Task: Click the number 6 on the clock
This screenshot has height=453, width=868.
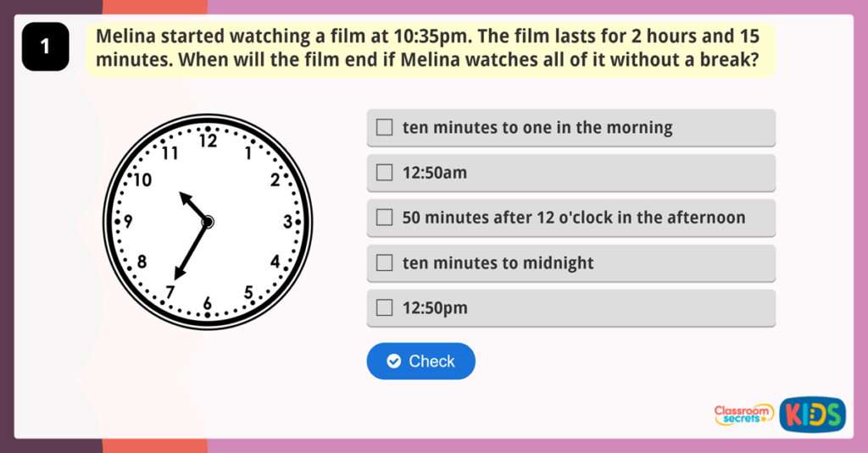Action: click(207, 303)
